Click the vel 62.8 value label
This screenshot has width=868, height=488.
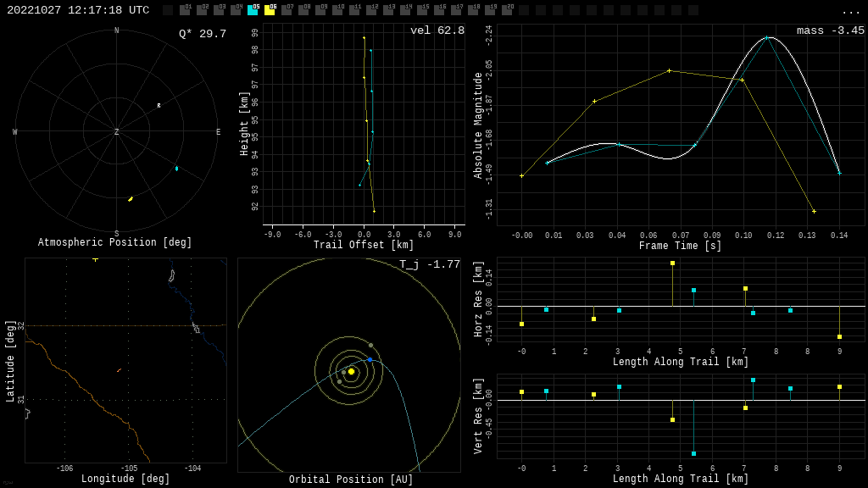click(x=437, y=30)
